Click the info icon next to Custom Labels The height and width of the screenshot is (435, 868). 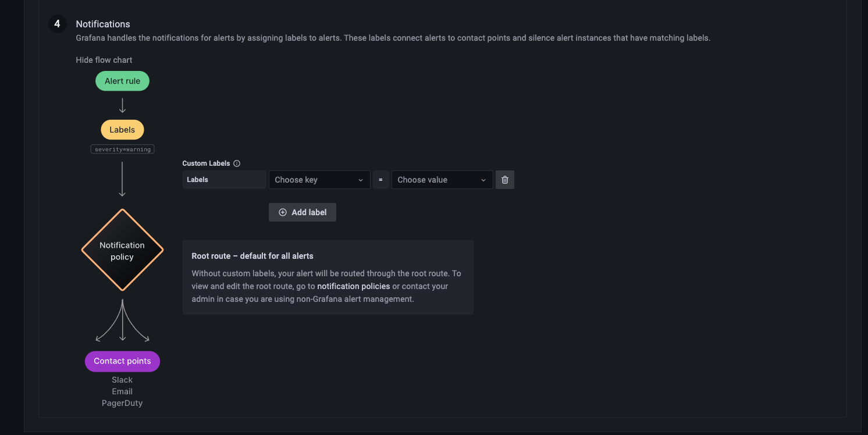coord(236,163)
